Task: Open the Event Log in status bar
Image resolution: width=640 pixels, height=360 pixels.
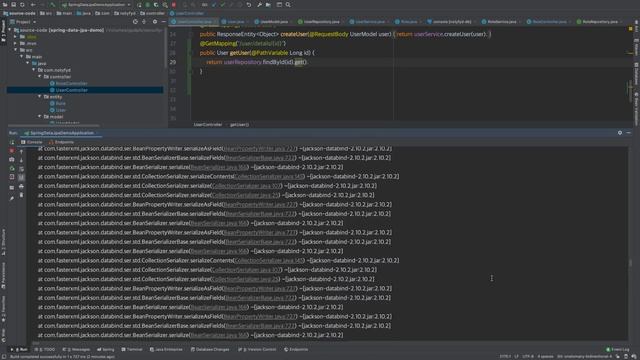Action: coord(618,349)
